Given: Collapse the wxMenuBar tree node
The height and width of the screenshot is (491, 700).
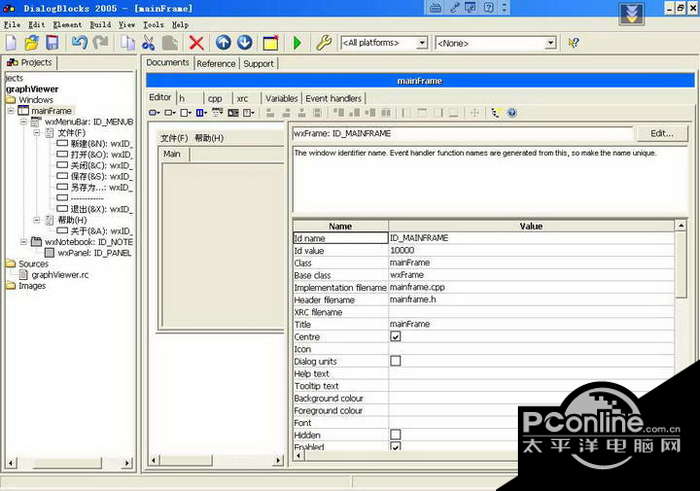Looking at the screenshot, I should 24,121.
